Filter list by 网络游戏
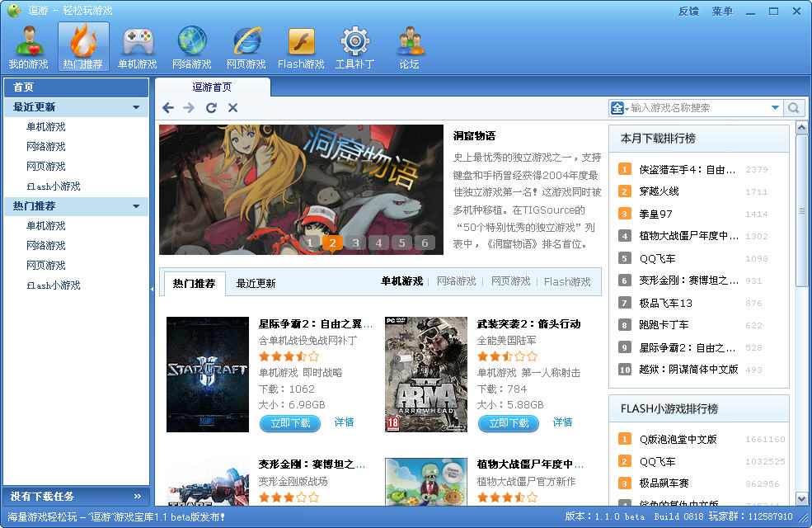The height and width of the screenshot is (528, 812). click(456, 281)
